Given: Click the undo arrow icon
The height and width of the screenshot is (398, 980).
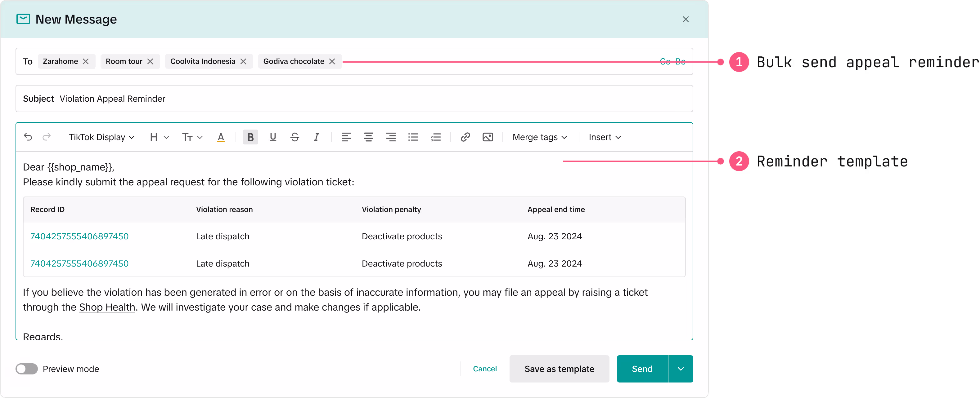Looking at the screenshot, I should point(28,137).
